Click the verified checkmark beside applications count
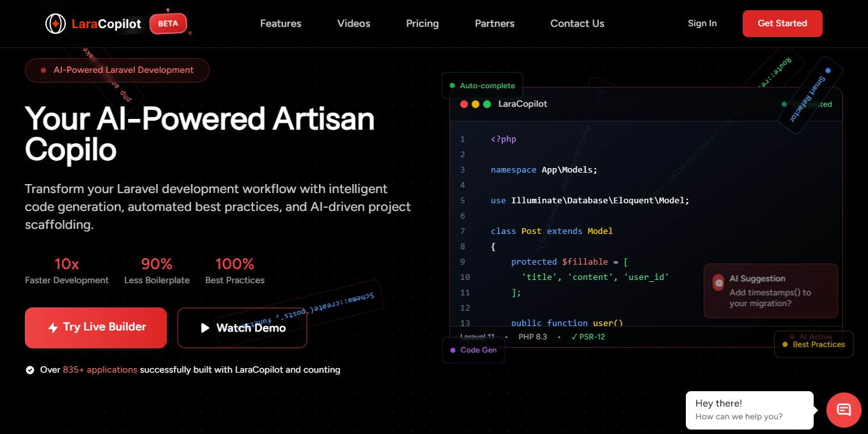Screen dimensions: 868x434 tap(29, 370)
